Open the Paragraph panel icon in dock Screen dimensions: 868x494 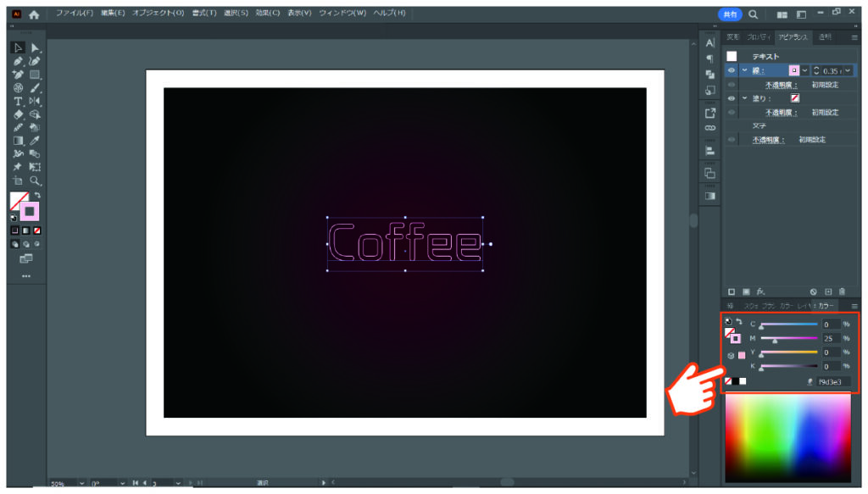[x=710, y=58]
